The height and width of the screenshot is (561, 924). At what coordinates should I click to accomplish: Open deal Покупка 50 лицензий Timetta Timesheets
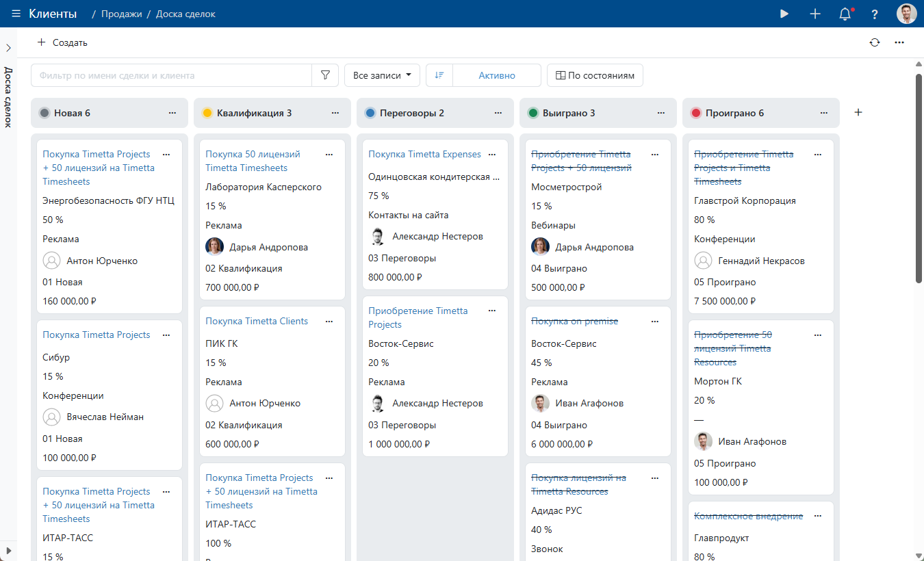(253, 161)
